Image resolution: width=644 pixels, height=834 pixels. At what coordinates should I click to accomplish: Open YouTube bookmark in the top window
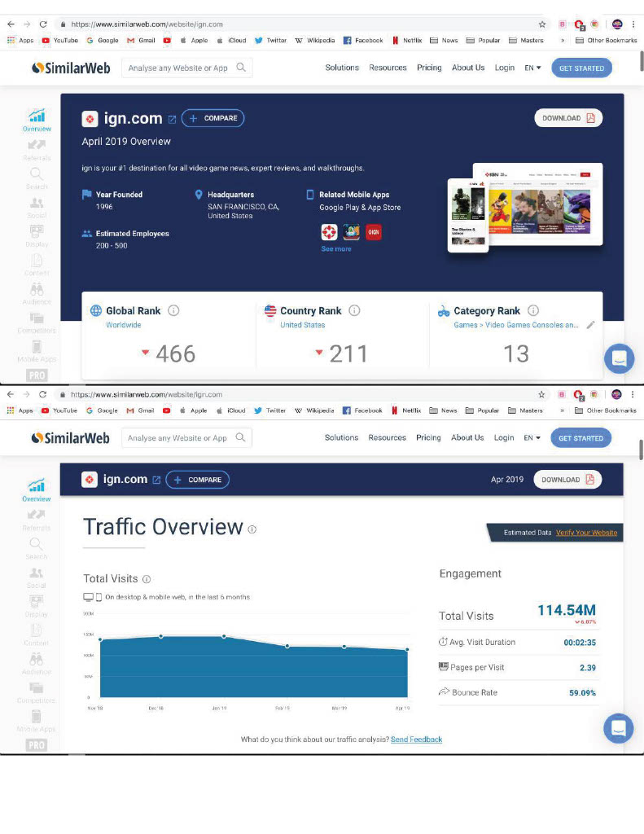[59, 41]
